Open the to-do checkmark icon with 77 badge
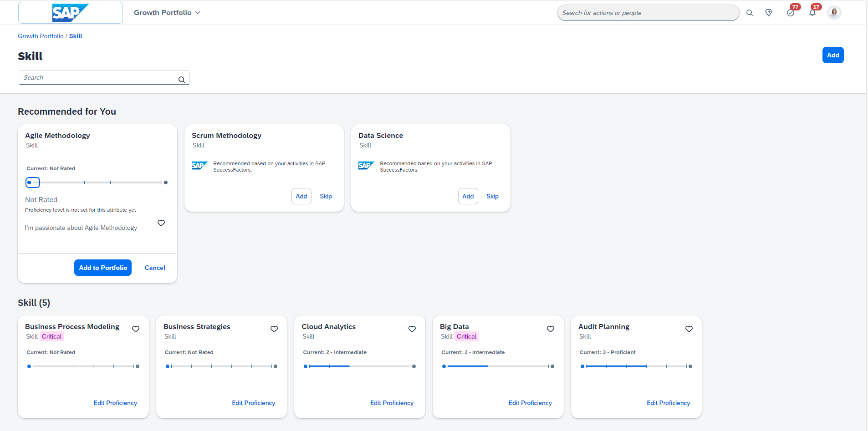868x431 pixels. 791,13
